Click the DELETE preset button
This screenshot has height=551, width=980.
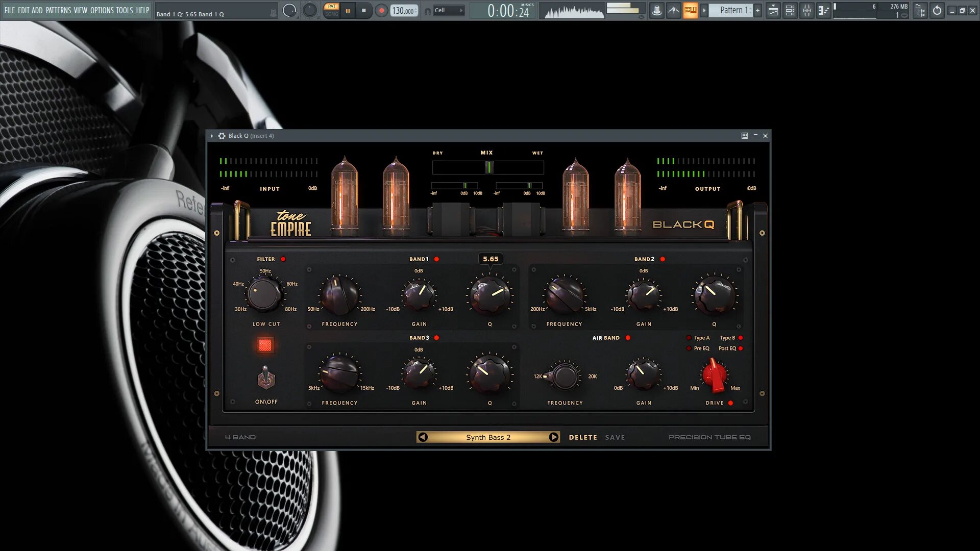[583, 437]
